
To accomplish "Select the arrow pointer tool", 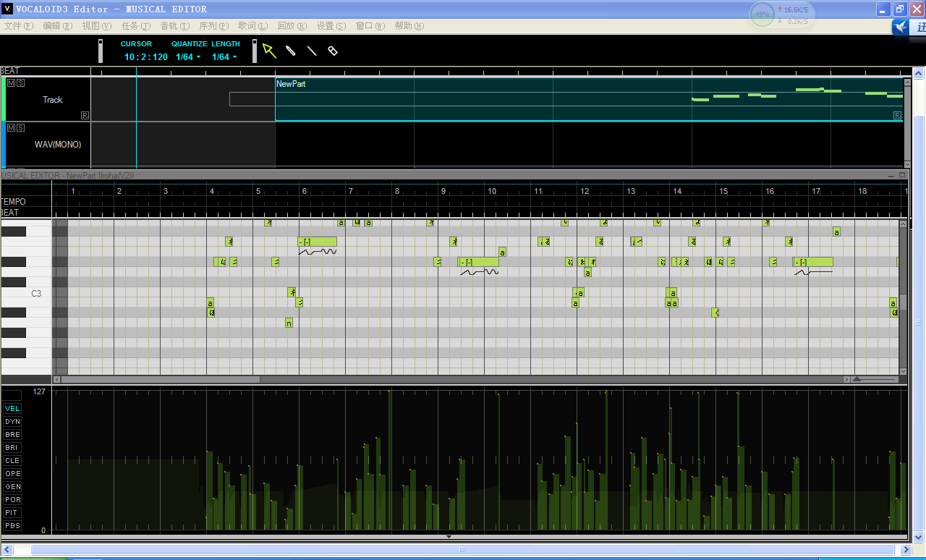I will 269,51.
